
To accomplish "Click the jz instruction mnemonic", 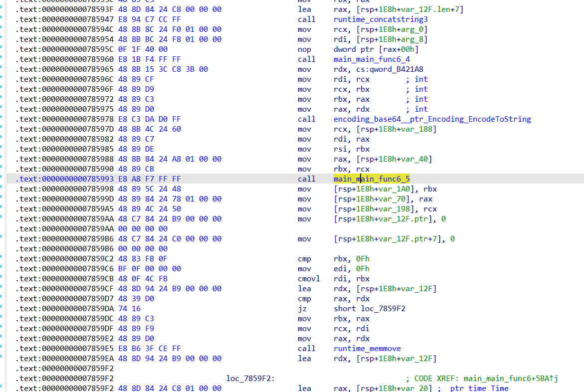I will (302, 309).
